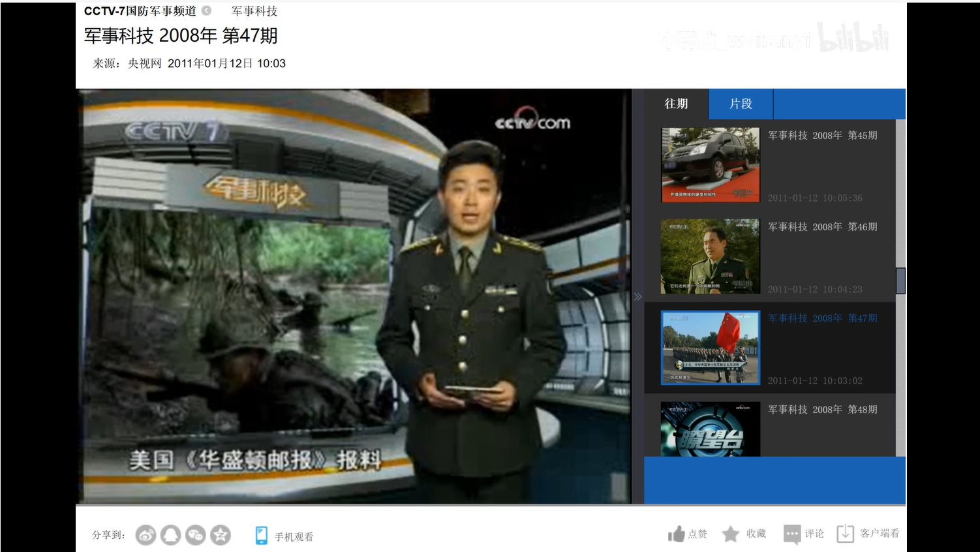Share the video to QQ
Image resolution: width=980 pixels, height=552 pixels.
[171, 536]
